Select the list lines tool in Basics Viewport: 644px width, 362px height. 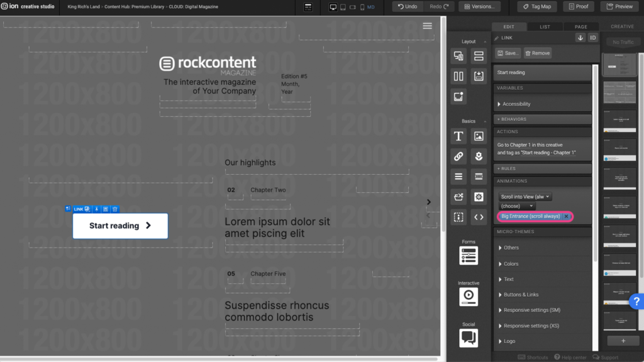[x=458, y=177]
